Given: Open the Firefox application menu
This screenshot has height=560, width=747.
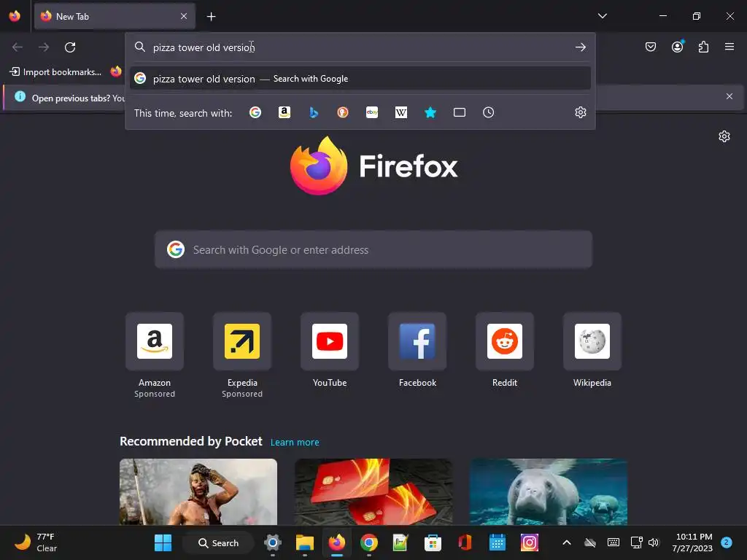Looking at the screenshot, I should [729, 47].
